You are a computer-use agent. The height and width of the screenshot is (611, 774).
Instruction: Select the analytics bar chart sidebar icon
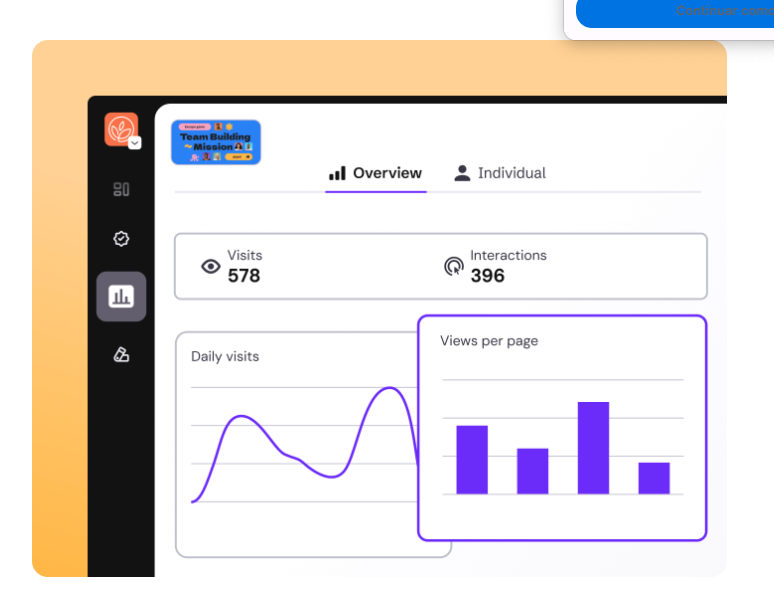pos(121,297)
